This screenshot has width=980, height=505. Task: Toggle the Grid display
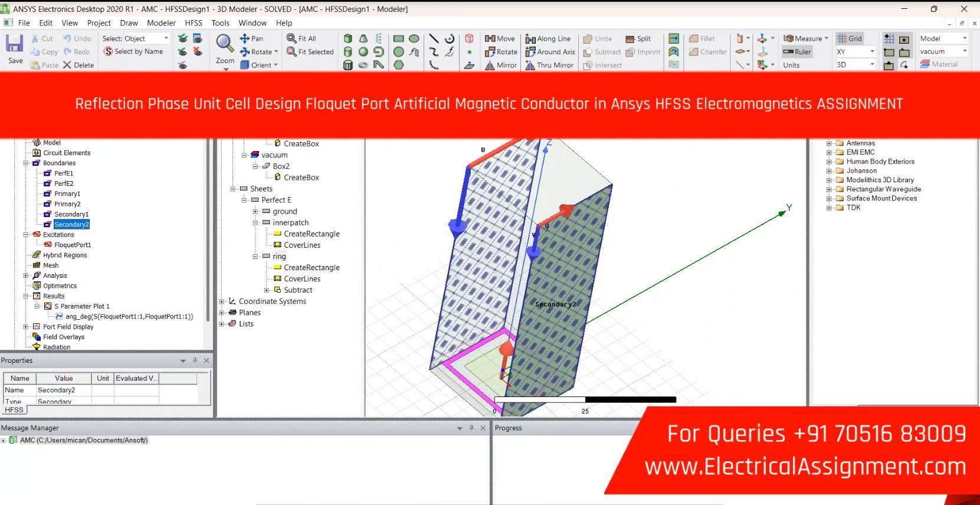[x=849, y=38]
